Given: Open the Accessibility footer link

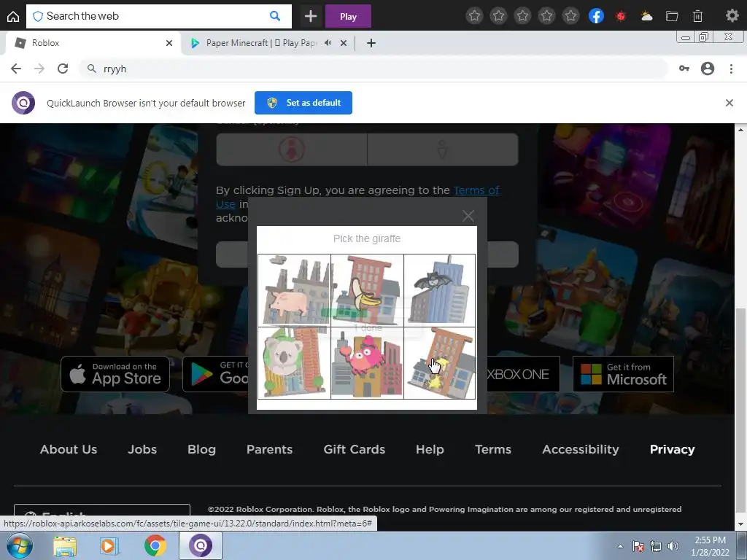Looking at the screenshot, I should [x=580, y=449].
